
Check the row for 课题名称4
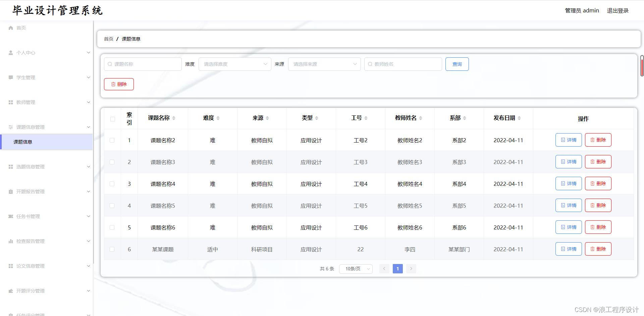112,184
